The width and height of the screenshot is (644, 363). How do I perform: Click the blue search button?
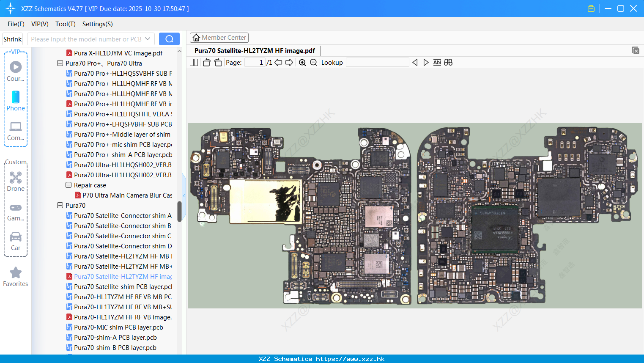pyautogui.click(x=169, y=39)
